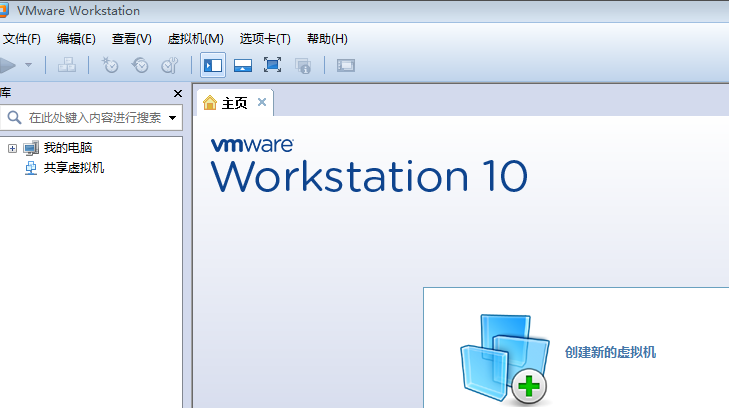The width and height of the screenshot is (729, 408).
Task: Open the 帮助(H) menu
Action: pyautogui.click(x=327, y=39)
